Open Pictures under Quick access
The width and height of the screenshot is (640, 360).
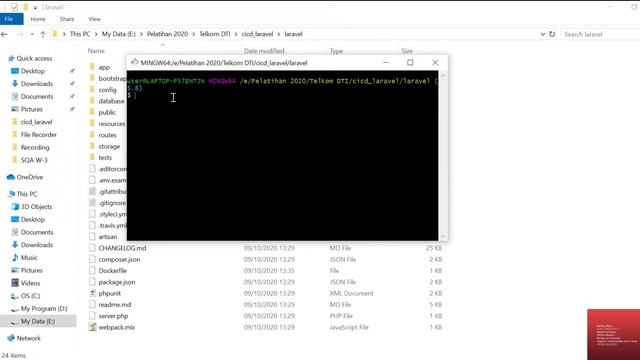(31, 109)
